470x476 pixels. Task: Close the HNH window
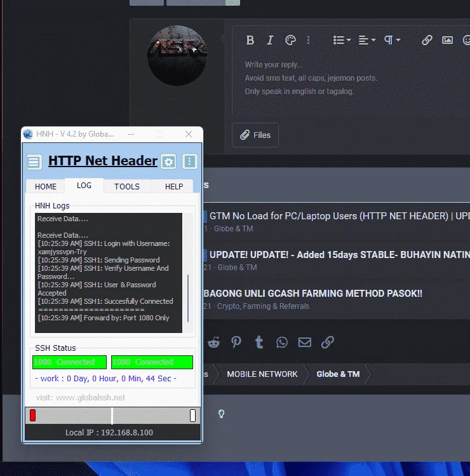pos(189,134)
